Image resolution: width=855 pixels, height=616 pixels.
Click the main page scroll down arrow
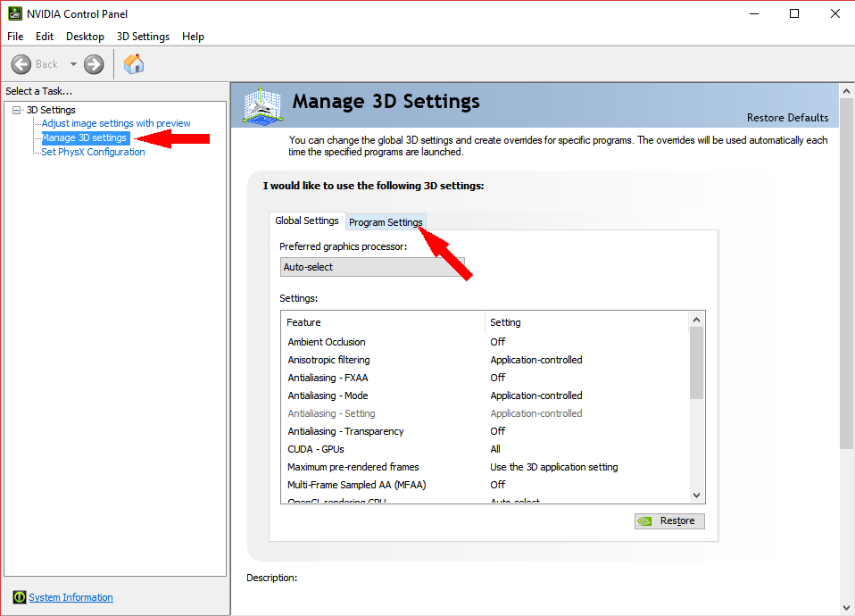coord(846,607)
